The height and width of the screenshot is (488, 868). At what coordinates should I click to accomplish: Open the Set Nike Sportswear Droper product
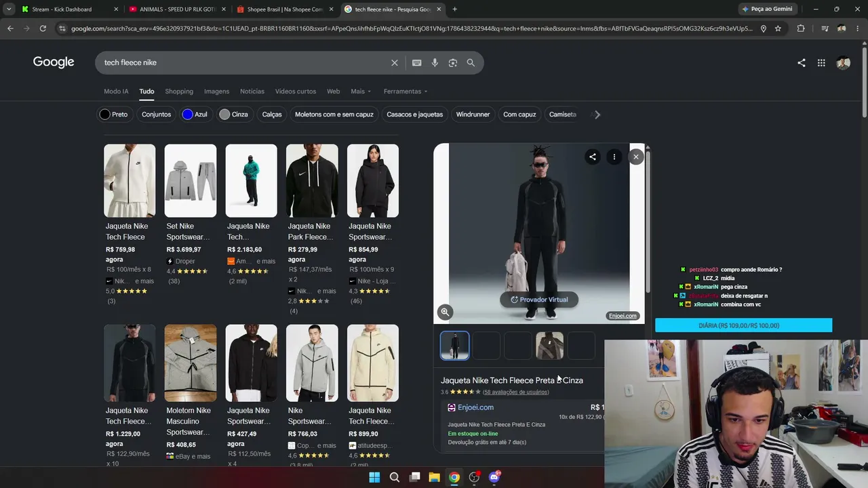[191, 213]
